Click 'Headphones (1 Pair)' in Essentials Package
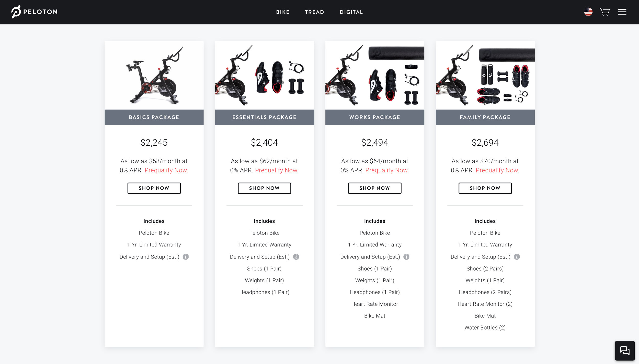This screenshot has width=639, height=364. pos(264,292)
